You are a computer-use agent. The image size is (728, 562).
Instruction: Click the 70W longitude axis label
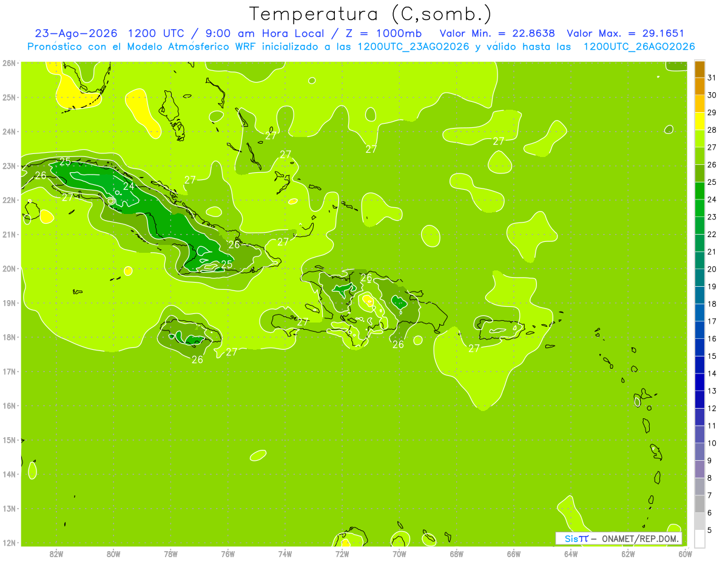coord(399,554)
